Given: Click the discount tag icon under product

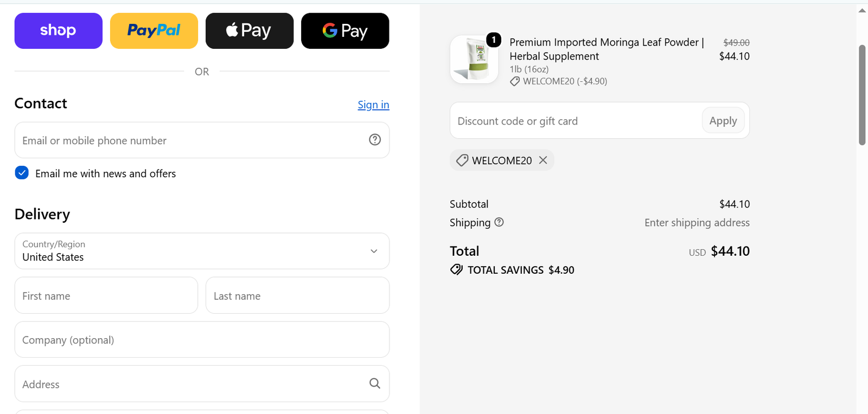Looking at the screenshot, I should (x=515, y=81).
